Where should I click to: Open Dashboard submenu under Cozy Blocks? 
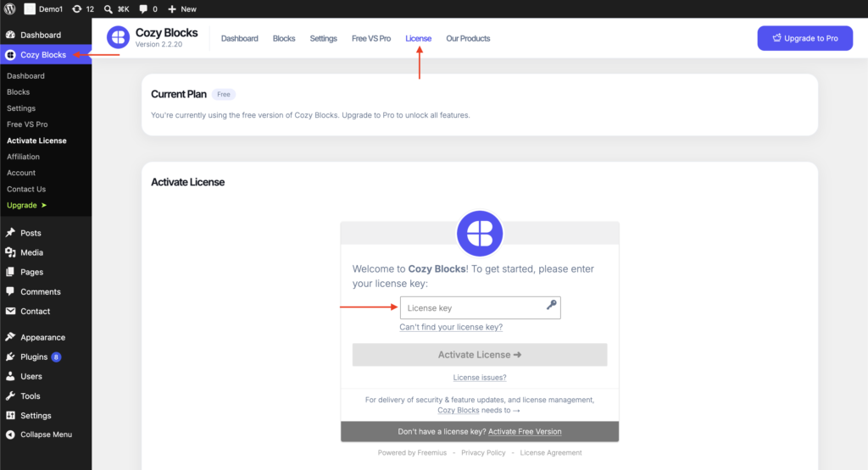[x=25, y=75]
